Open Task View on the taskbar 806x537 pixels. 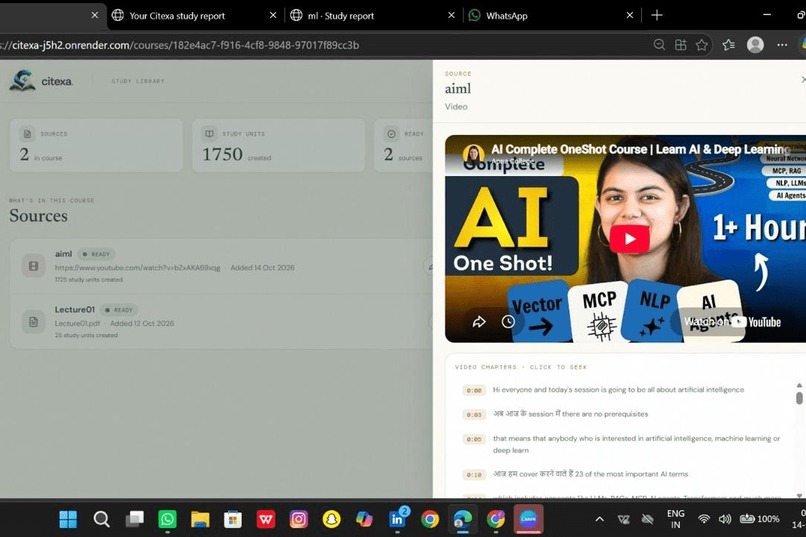click(135, 519)
